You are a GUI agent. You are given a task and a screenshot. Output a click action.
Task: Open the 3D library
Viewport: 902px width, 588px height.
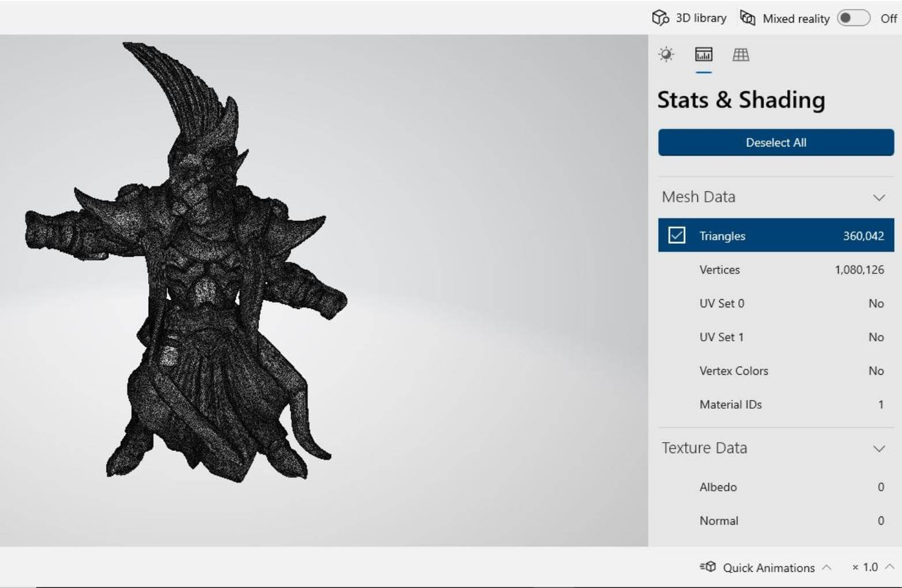coord(689,18)
